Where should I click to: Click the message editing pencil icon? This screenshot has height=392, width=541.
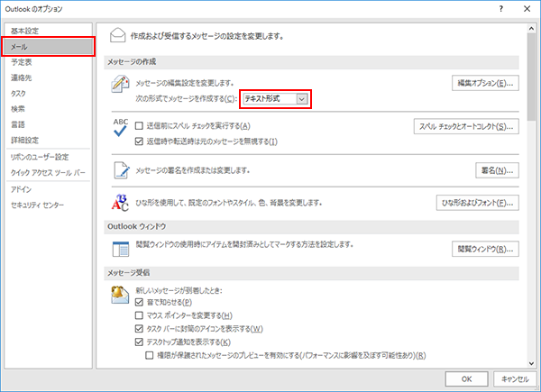(x=120, y=87)
